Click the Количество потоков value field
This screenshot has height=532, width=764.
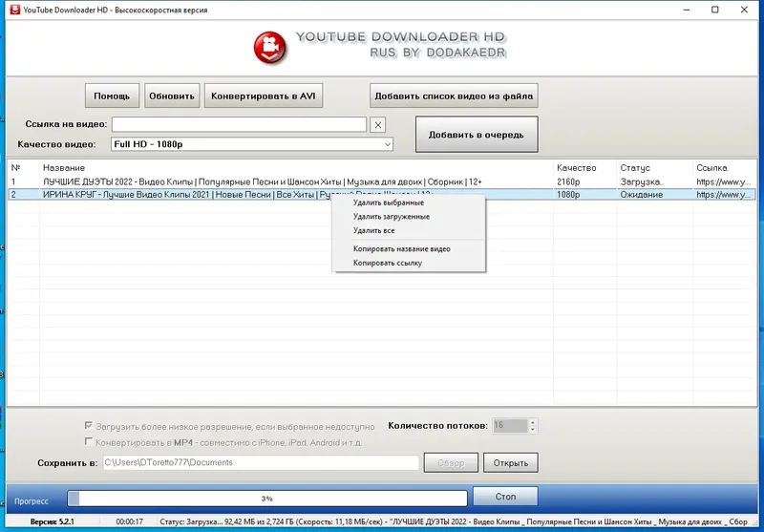510,426
